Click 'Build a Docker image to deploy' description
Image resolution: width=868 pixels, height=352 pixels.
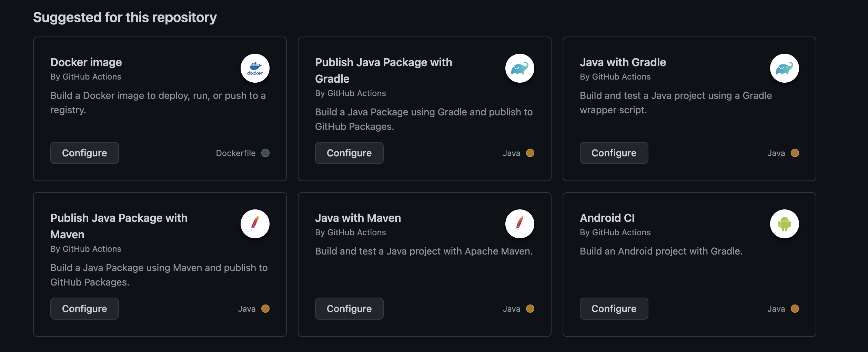click(x=158, y=103)
